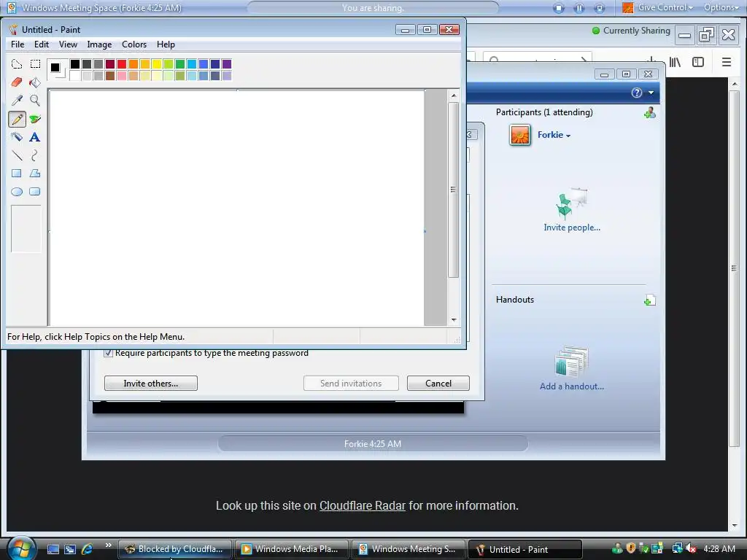Select the Free-Form Select tool in Paint
This screenshot has height=560, width=747.
[x=17, y=64]
